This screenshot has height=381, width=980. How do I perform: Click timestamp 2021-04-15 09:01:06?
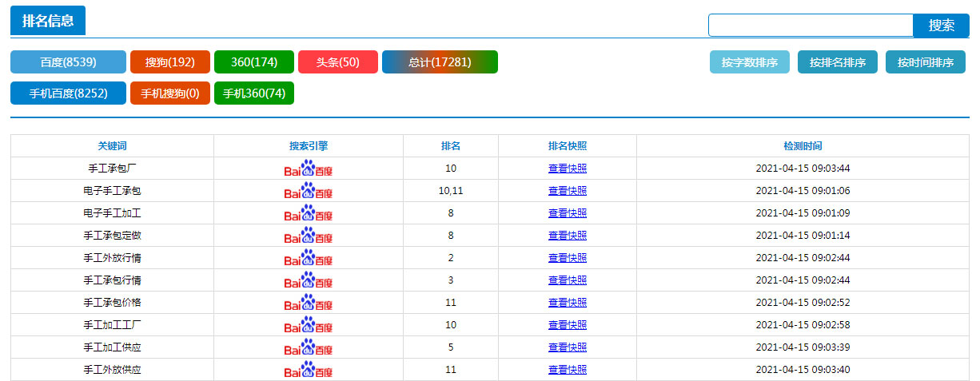click(x=803, y=191)
